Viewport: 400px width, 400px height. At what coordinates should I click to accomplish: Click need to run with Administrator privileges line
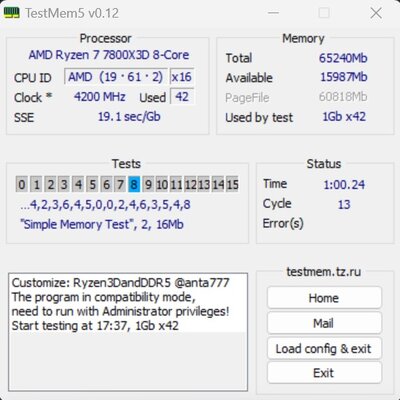[121, 311]
